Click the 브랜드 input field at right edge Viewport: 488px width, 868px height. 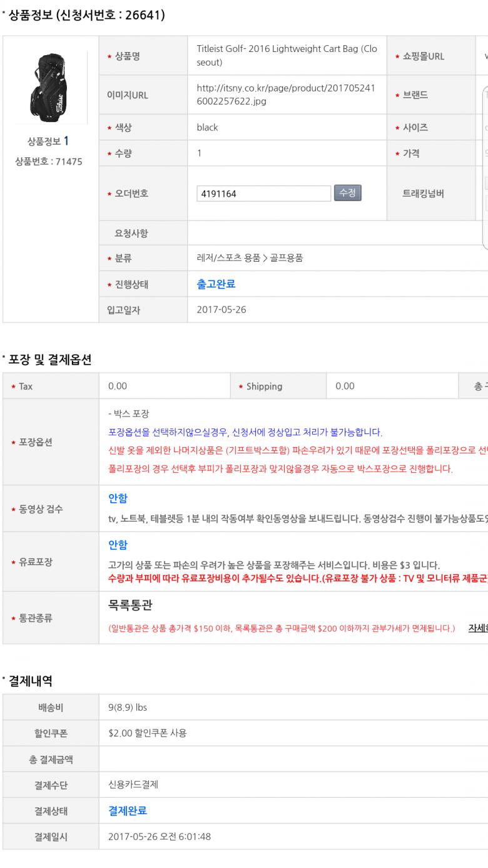[484, 95]
